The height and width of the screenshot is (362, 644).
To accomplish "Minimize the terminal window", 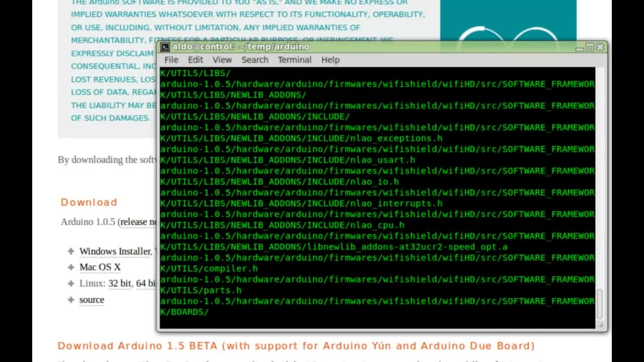I will tap(580, 47).
